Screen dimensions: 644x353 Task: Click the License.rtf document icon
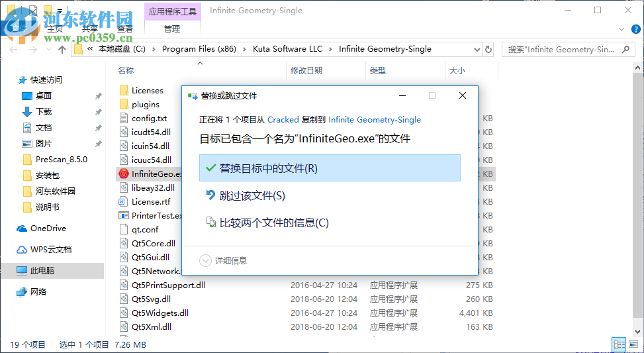124,202
